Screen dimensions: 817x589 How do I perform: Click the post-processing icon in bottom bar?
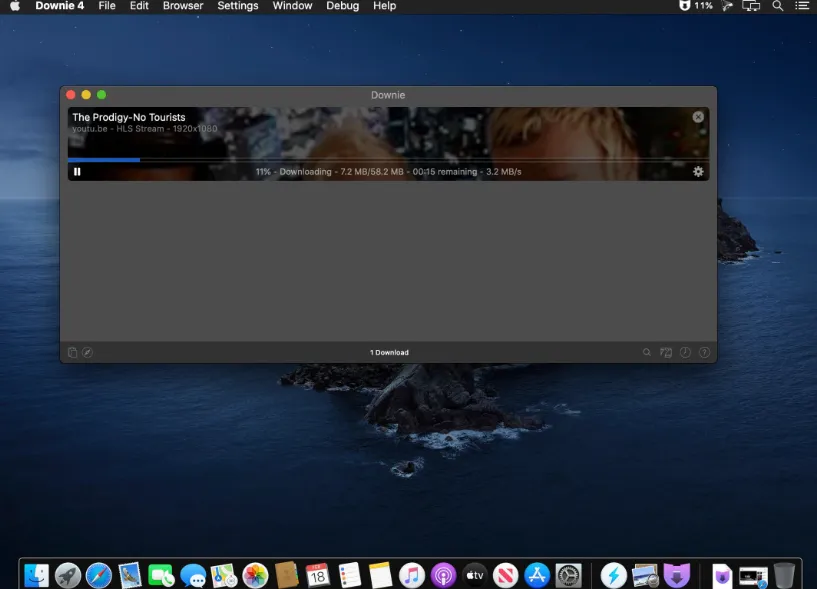tap(666, 352)
